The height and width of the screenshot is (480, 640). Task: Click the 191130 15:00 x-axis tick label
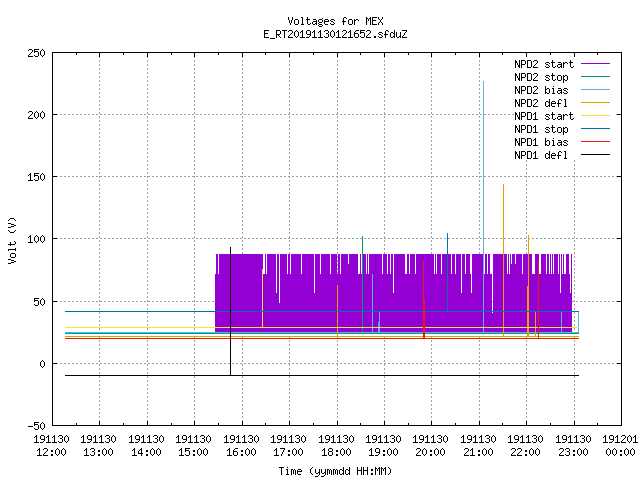pyautogui.click(x=194, y=446)
